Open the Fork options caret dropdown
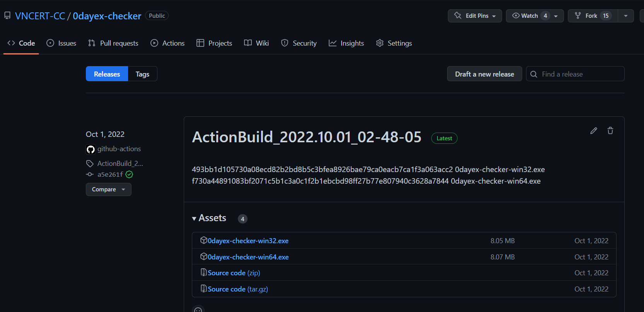644x312 pixels. pyautogui.click(x=626, y=16)
